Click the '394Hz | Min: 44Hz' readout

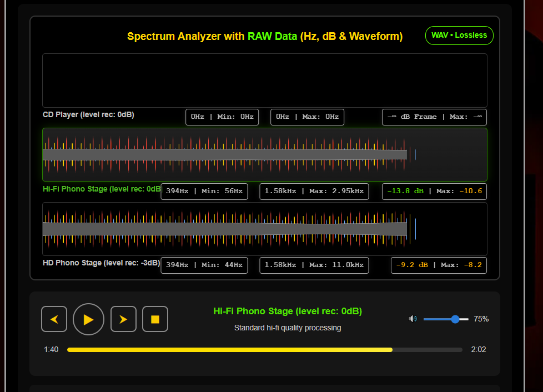[204, 265]
